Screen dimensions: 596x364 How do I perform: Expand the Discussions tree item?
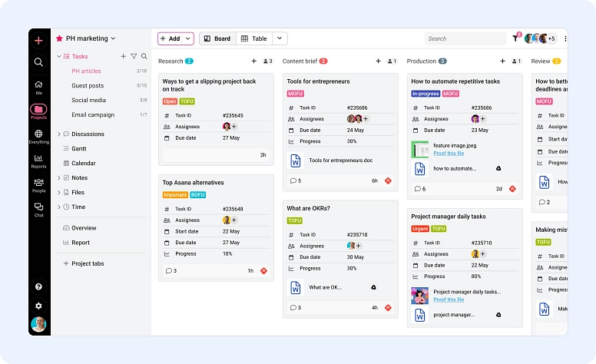click(x=59, y=134)
